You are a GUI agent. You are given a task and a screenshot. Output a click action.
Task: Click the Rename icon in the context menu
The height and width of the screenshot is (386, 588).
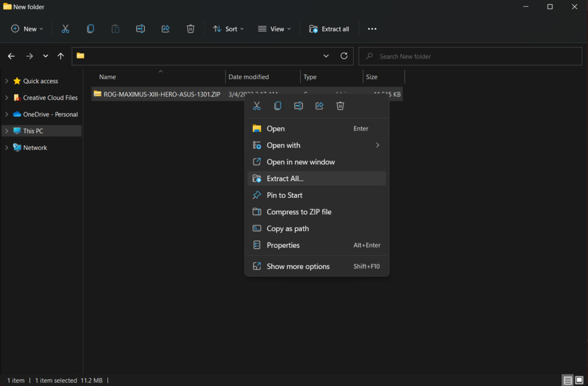click(299, 106)
